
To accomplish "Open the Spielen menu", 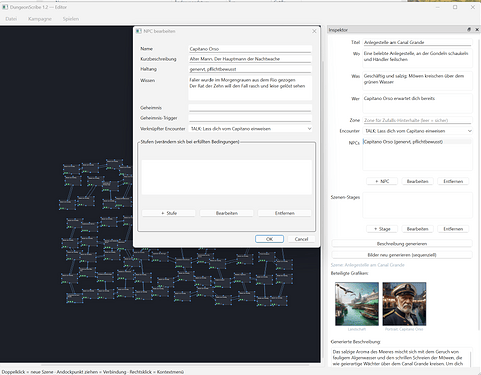I will [71, 19].
